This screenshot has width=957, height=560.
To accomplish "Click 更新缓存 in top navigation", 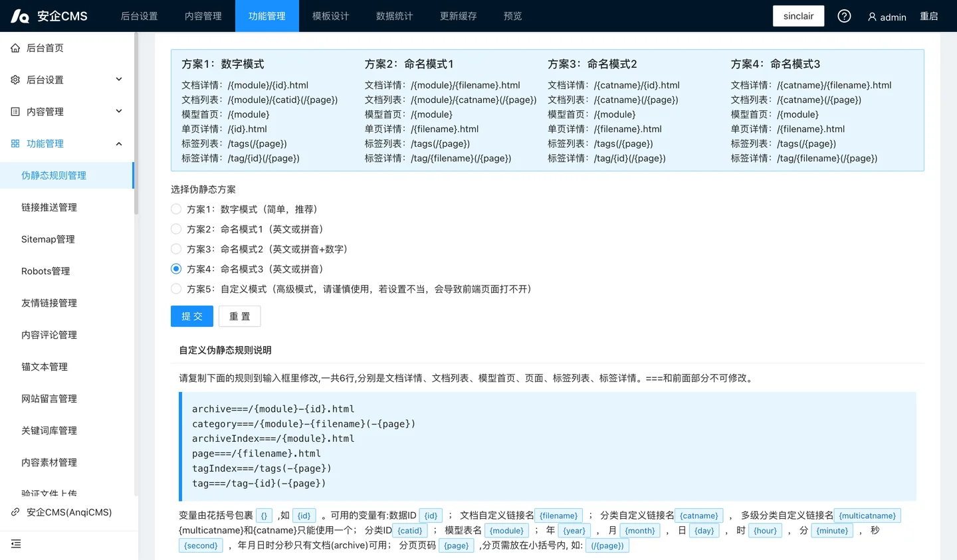I will (459, 16).
